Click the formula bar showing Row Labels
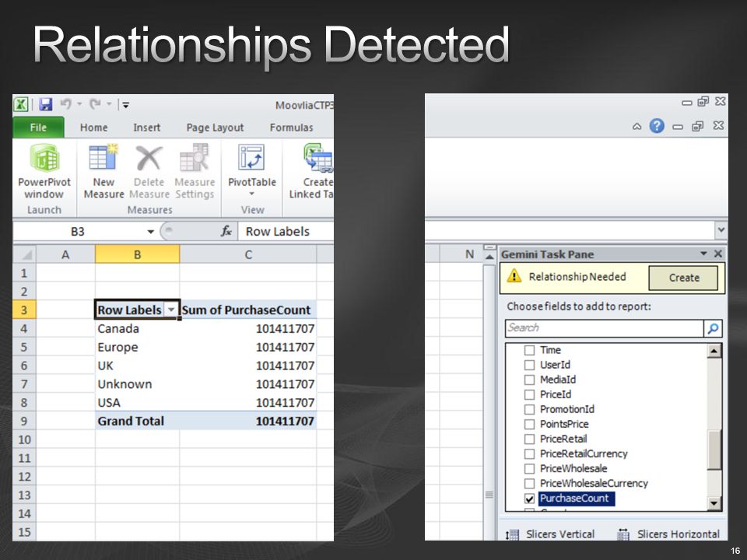The height and width of the screenshot is (560, 747). pyautogui.click(x=286, y=232)
